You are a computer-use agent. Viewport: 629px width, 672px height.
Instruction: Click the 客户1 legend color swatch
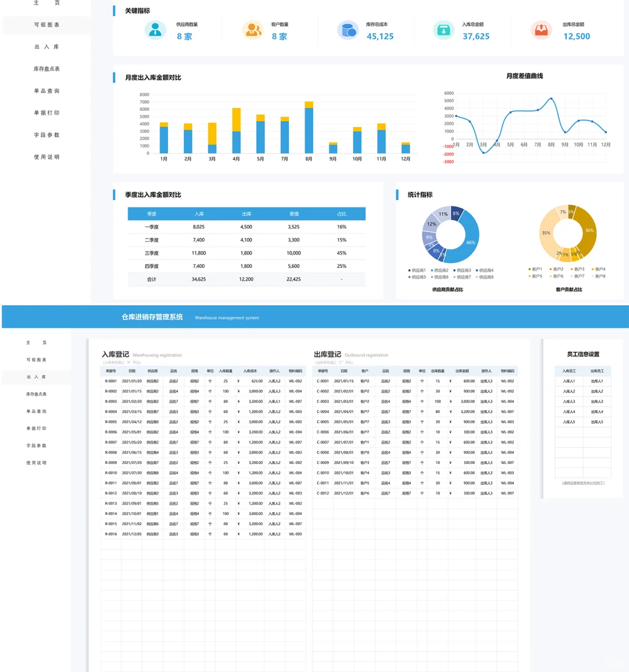529,269
